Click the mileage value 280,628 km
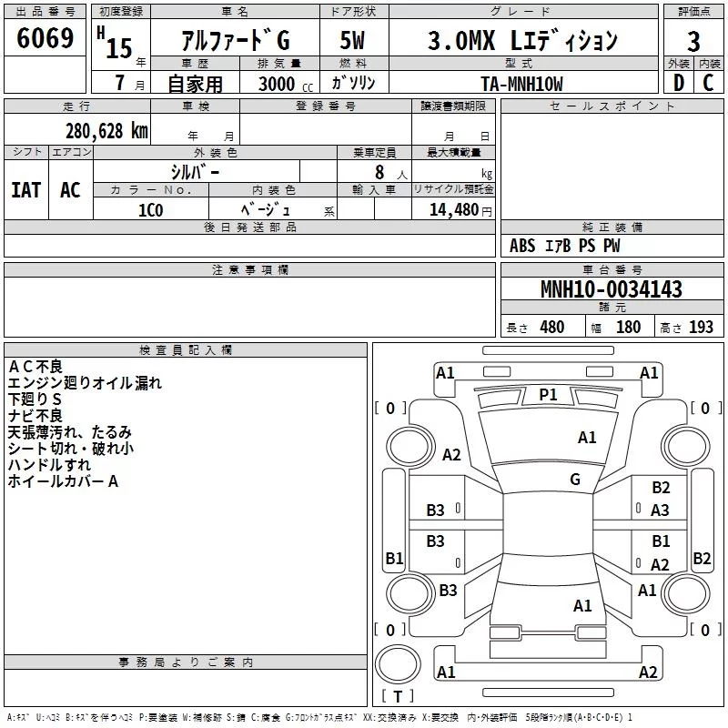This screenshot has width=728, height=728. [x=106, y=131]
